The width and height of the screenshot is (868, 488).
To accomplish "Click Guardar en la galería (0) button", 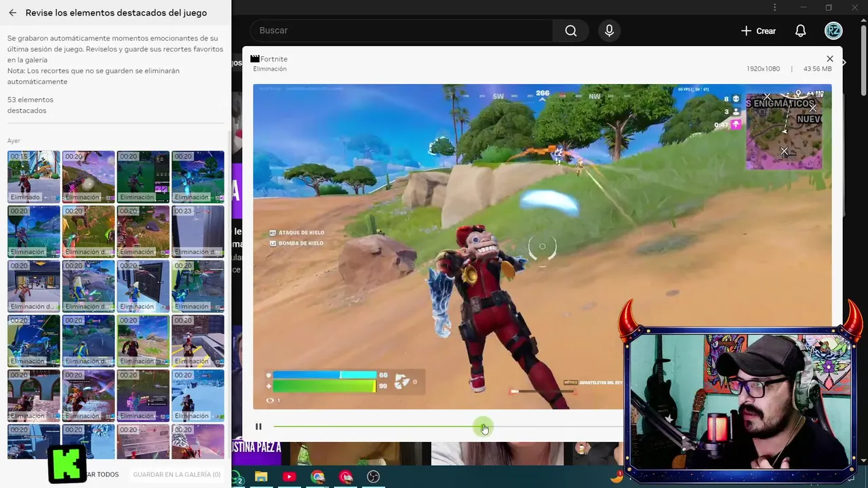I will point(176,474).
